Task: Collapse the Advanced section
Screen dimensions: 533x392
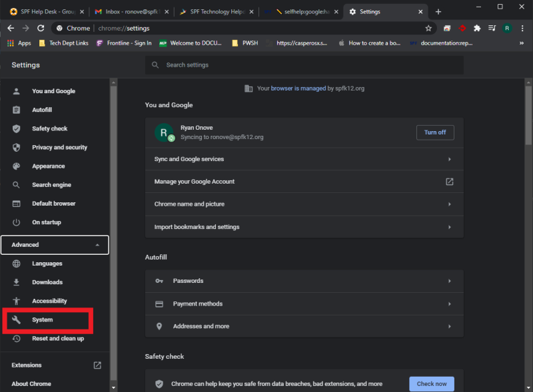Action: point(55,244)
